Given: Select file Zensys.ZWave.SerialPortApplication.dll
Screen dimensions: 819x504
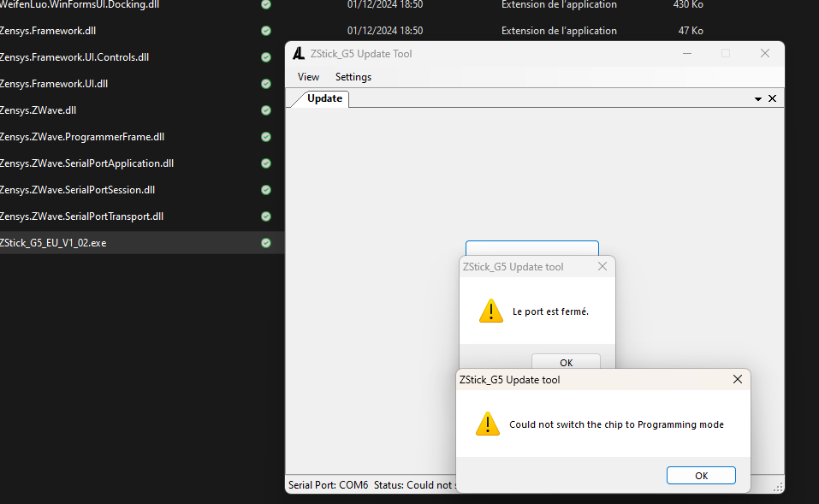Looking at the screenshot, I should (x=86, y=163).
